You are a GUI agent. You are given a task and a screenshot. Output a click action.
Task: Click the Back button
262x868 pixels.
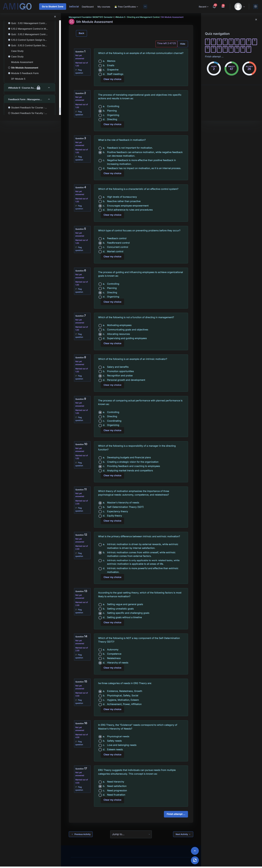pyautogui.click(x=81, y=33)
